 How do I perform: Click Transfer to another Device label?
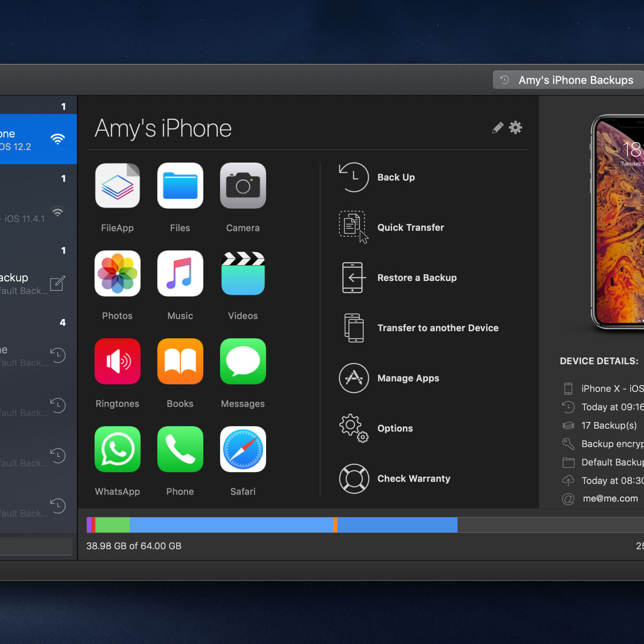438,328
